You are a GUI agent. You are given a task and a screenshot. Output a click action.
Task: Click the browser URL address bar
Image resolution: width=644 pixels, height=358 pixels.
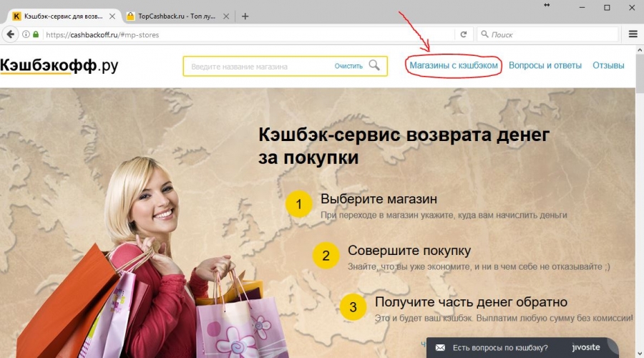(248, 34)
